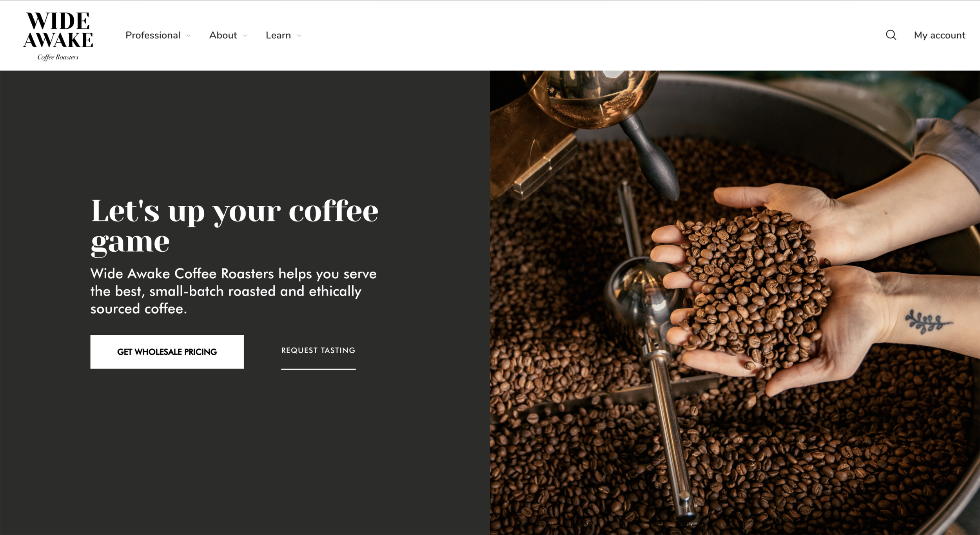This screenshot has width=980, height=535.
Task: Follow the Request Tasting link
Action: (318, 350)
